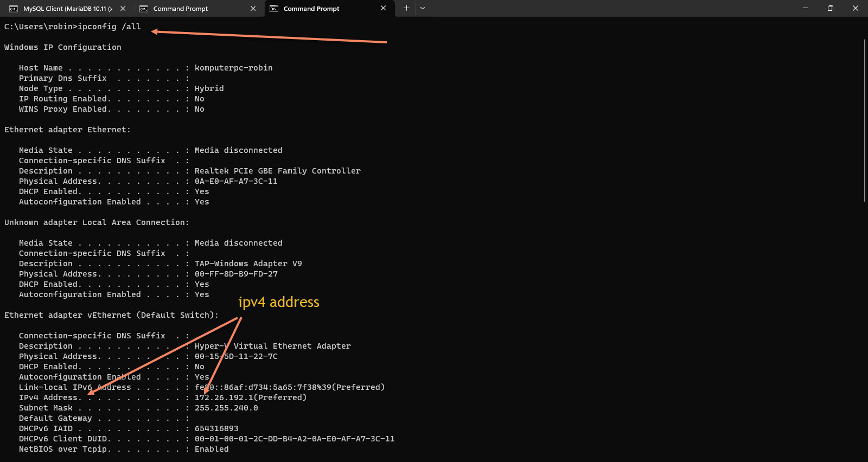Restore down the terminal window

830,8
